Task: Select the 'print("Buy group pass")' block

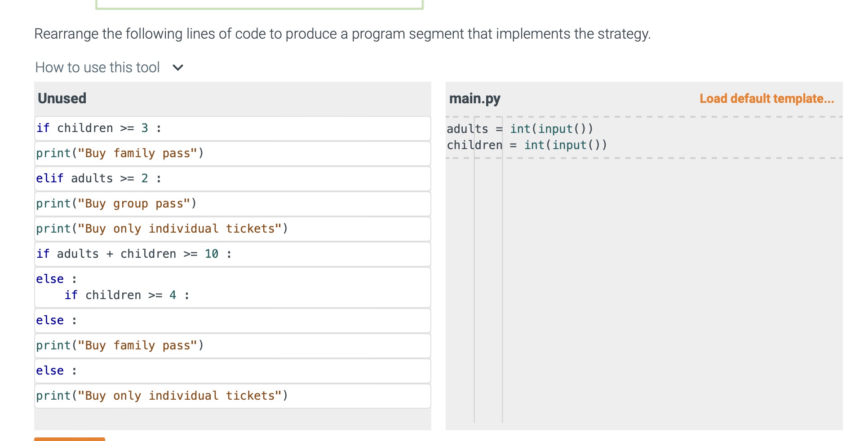Action: [232, 203]
